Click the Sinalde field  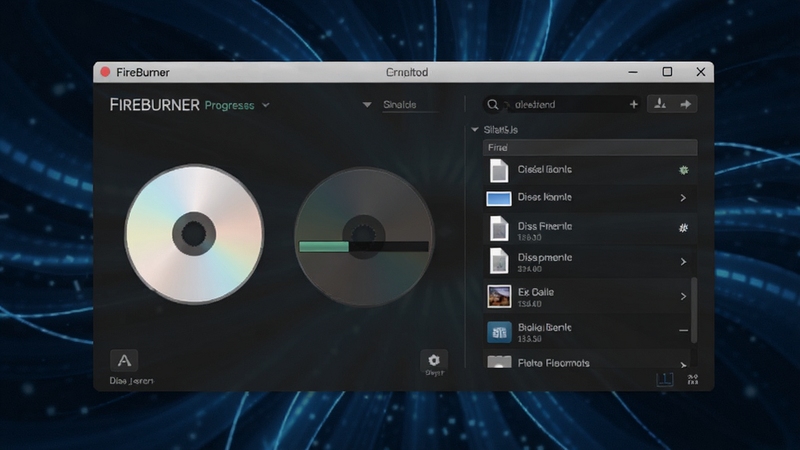[410, 105]
